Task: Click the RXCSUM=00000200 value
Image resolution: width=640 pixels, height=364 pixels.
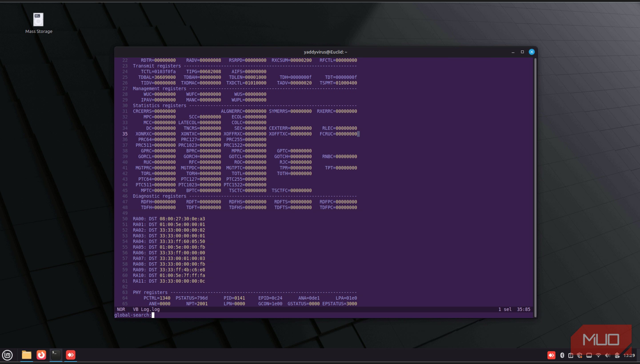Action: coord(292,60)
